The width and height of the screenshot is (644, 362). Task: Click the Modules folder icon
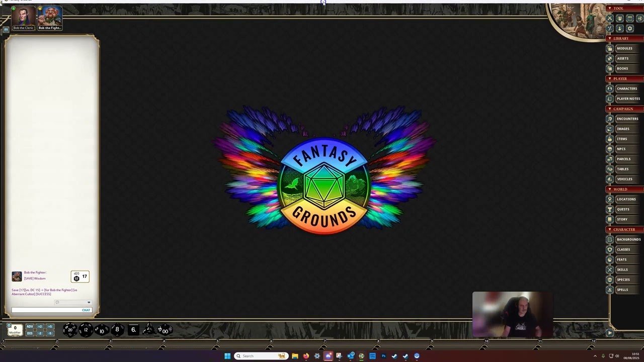610,48
